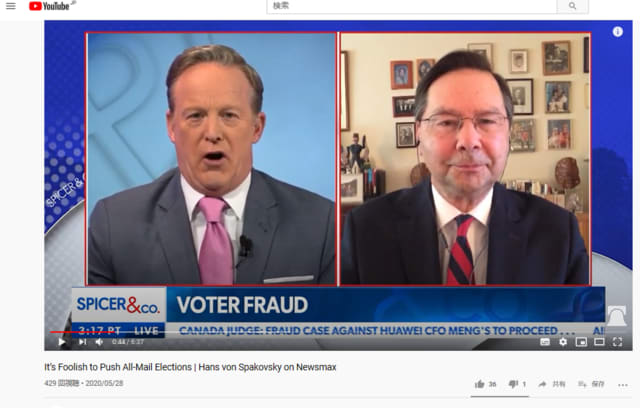This screenshot has height=408, width=640.
Task: Click the search magnifier button
Action: click(572, 6)
